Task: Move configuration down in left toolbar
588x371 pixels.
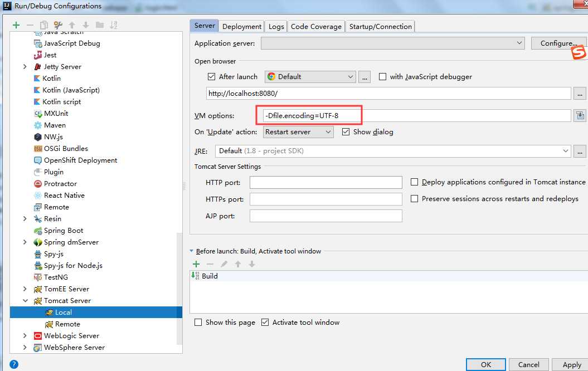Action: pos(86,25)
